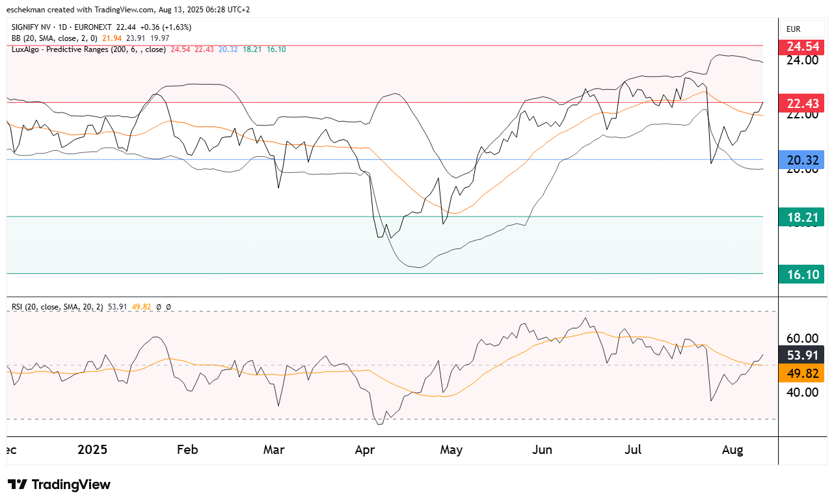
Task: Click the 24.00 price scale label
Action: (802, 60)
